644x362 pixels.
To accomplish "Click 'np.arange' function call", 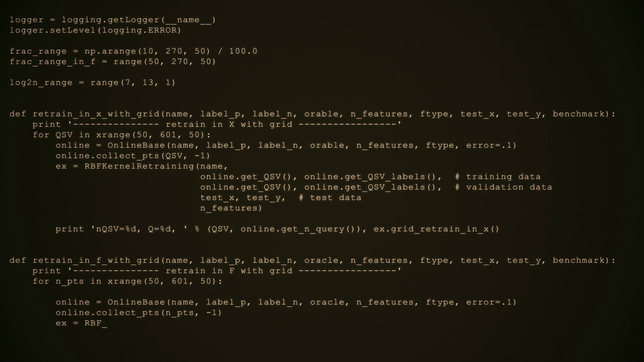I will (x=110, y=51).
